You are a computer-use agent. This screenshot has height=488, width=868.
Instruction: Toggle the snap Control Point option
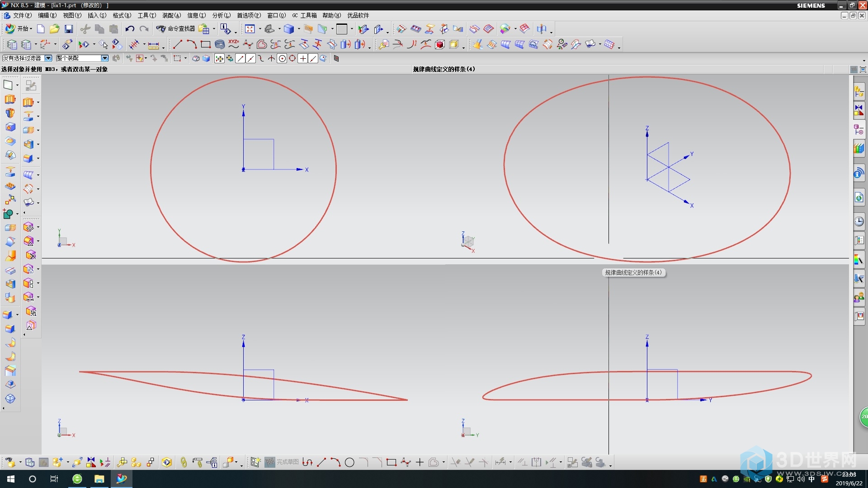[x=261, y=58]
